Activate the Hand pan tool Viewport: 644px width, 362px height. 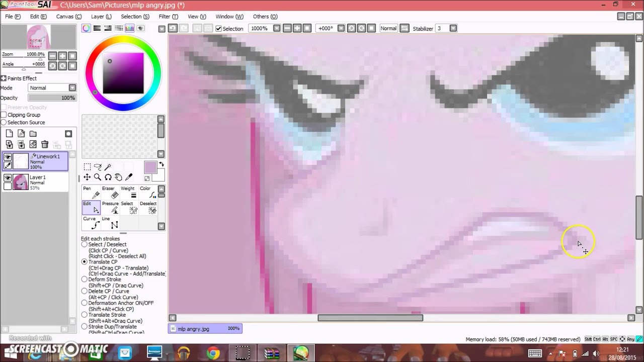(118, 177)
